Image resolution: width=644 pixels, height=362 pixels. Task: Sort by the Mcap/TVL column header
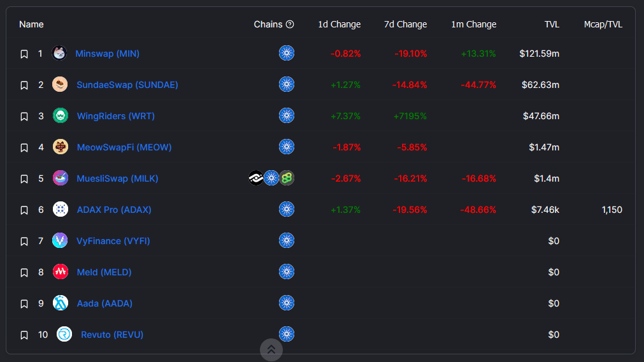pos(603,24)
